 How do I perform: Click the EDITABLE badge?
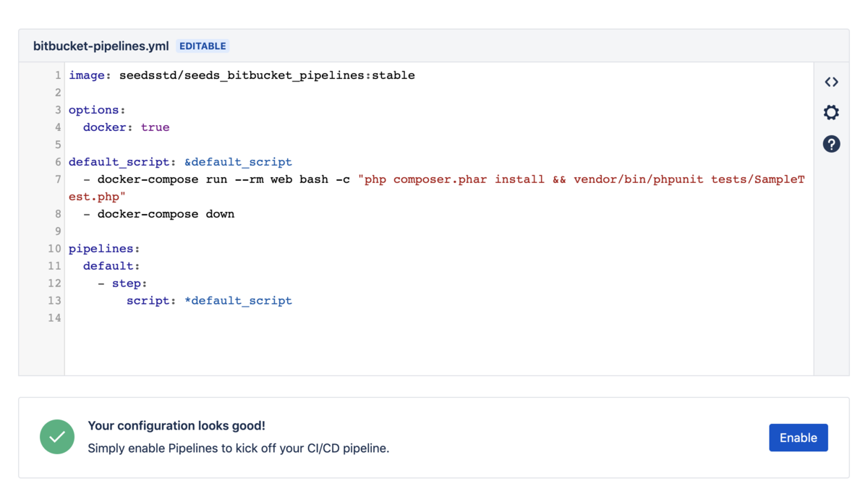tap(203, 46)
